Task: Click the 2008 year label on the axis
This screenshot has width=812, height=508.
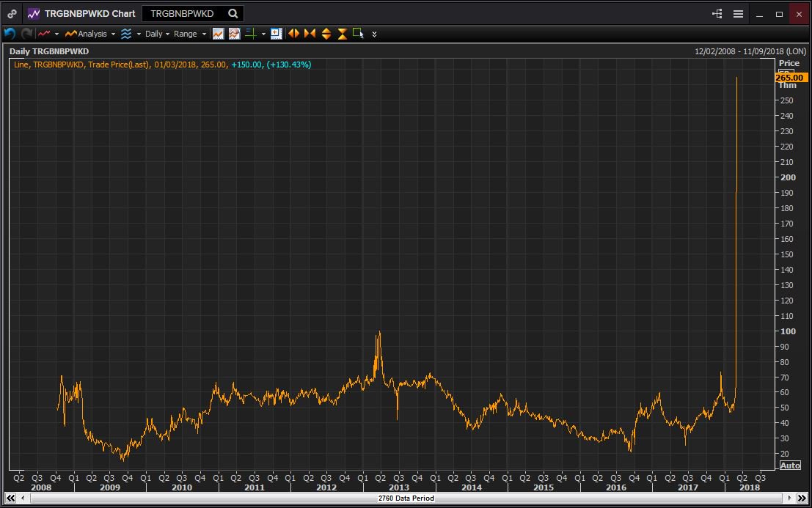Action: [41, 487]
